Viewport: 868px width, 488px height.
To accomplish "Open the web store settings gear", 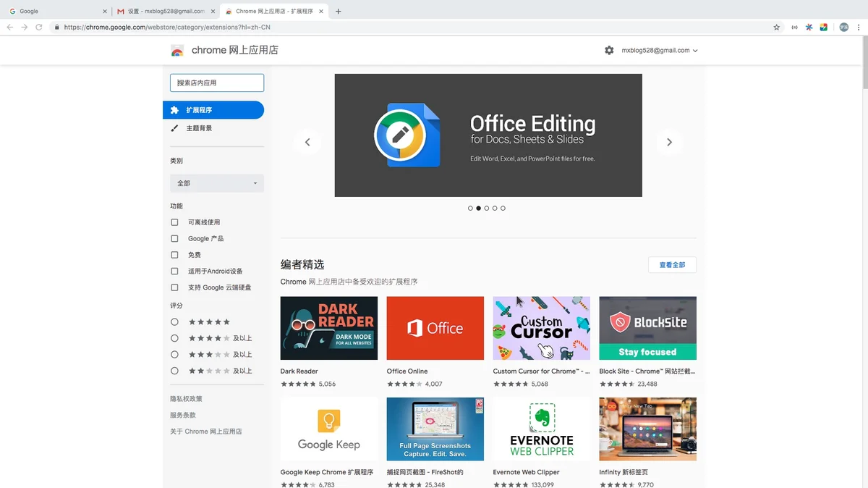I will [609, 51].
